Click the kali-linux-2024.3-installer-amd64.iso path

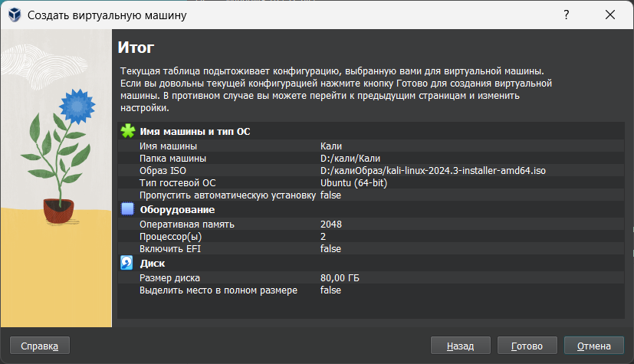click(x=433, y=170)
